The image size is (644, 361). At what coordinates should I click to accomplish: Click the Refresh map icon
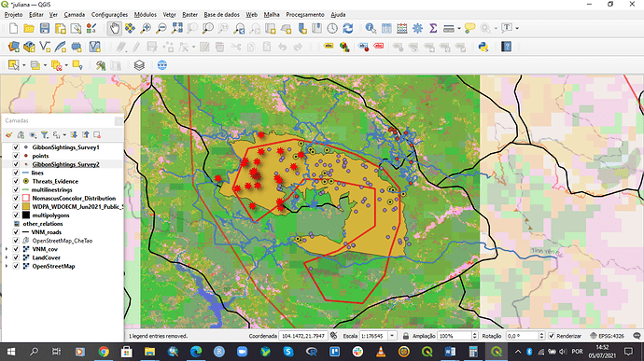[348, 28]
